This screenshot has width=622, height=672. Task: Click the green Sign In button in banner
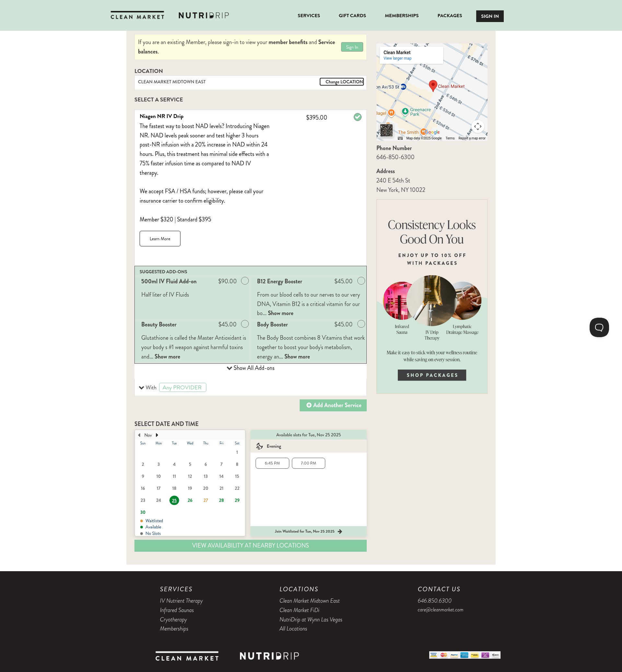click(x=352, y=47)
